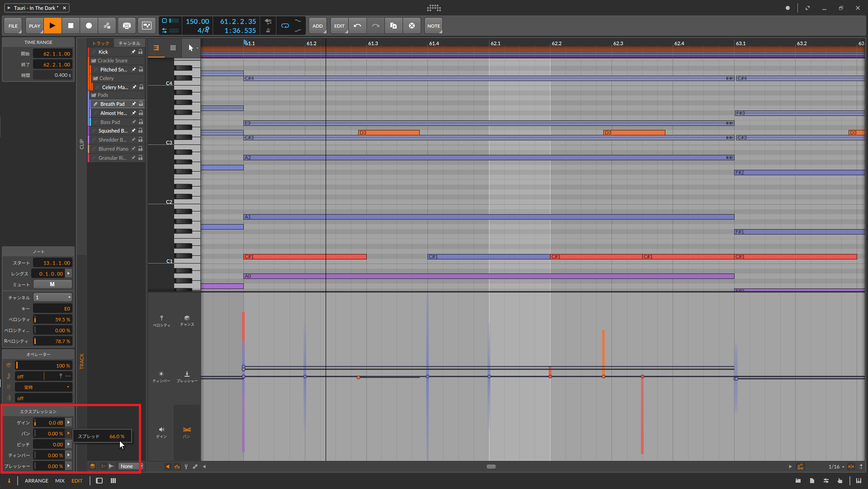Image resolution: width=868 pixels, height=489 pixels.
Task: Click the 開始 time field 62.1.1.00
Action: click(52, 54)
